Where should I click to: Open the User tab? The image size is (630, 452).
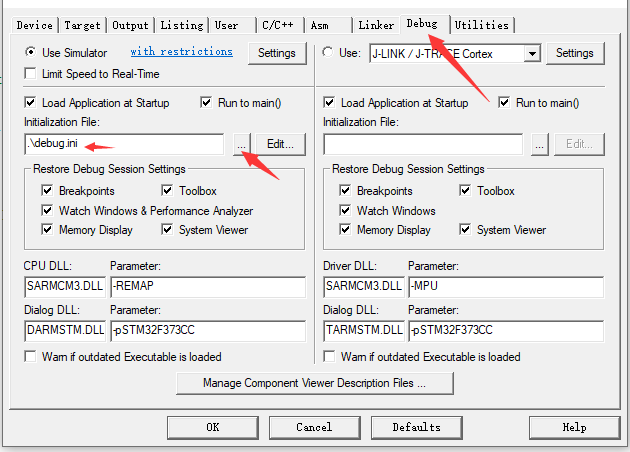pyautogui.click(x=233, y=25)
